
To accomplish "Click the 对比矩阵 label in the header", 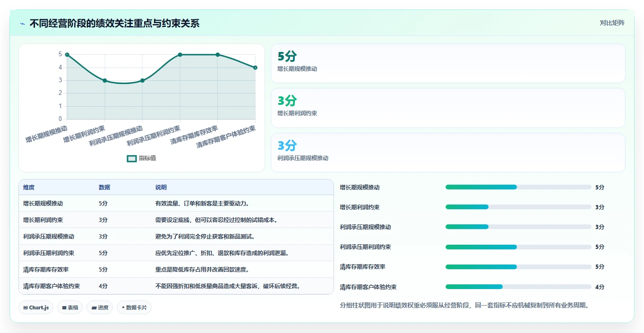I will point(612,23).
